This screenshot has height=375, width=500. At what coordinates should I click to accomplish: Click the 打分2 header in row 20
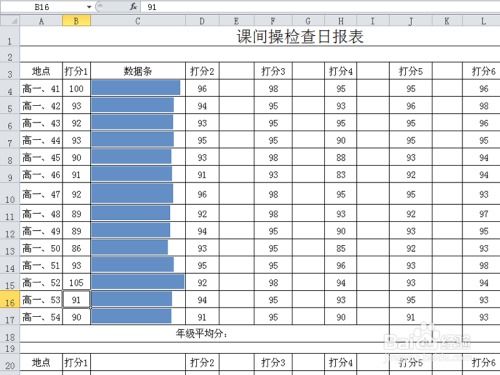click(202, 362)
